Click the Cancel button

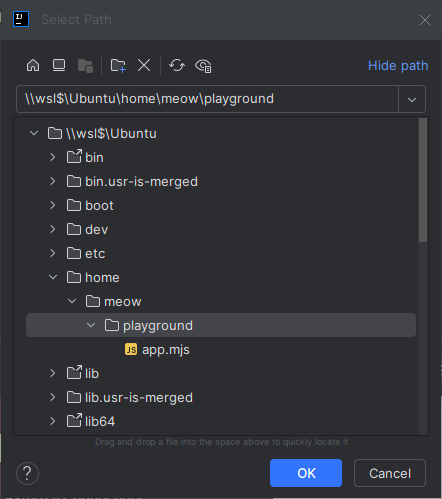[x=390, y=473]
